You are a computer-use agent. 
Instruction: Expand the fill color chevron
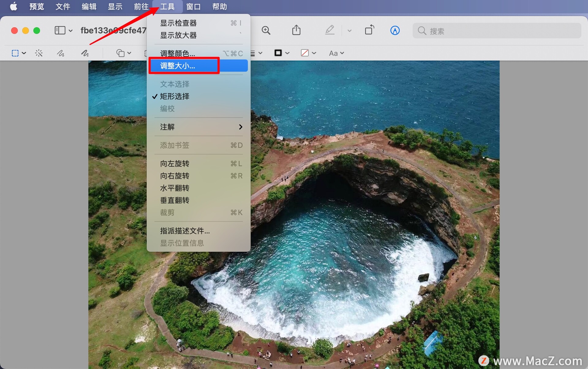(314, 53)
